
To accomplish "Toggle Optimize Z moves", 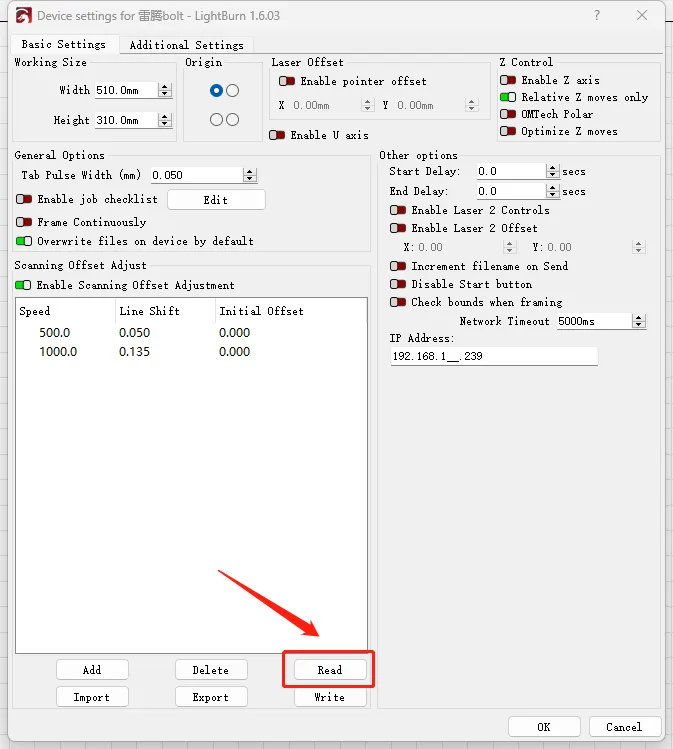I will (508, 131).
